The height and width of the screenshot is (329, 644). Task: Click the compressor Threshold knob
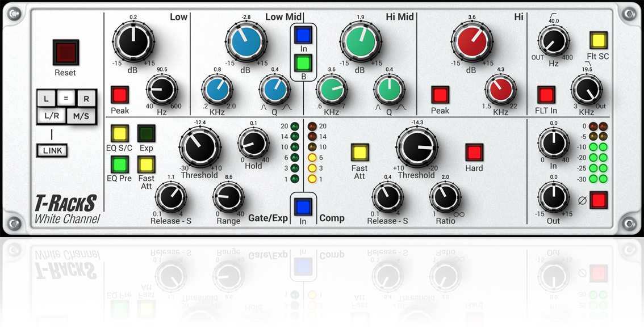click(x=417, y=146)
